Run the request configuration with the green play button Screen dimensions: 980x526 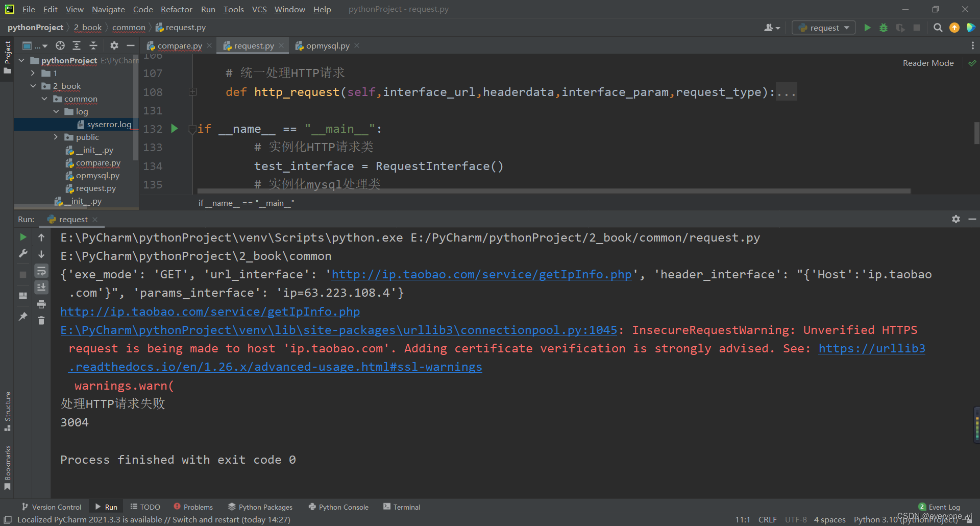coord(867,28)
